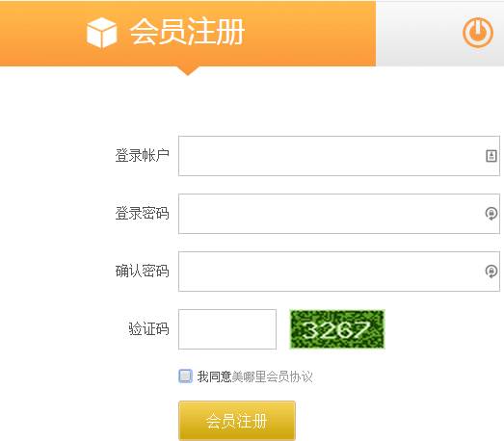Click the orange triangle pointer below header

pos(188,70)
